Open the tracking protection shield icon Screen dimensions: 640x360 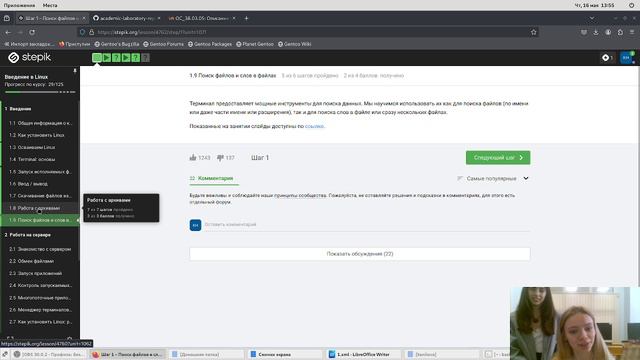(x=82, y=32)
